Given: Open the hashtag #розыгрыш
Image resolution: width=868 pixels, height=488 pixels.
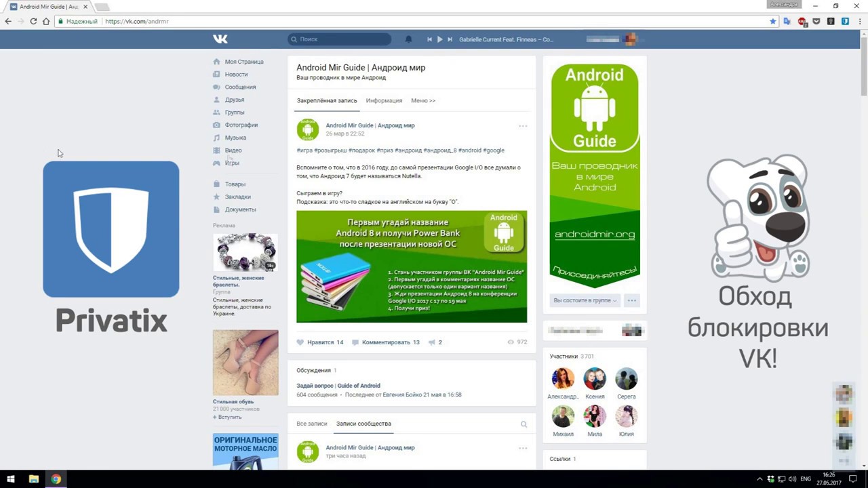Looking at the screenshot, I should click(330, 150).
